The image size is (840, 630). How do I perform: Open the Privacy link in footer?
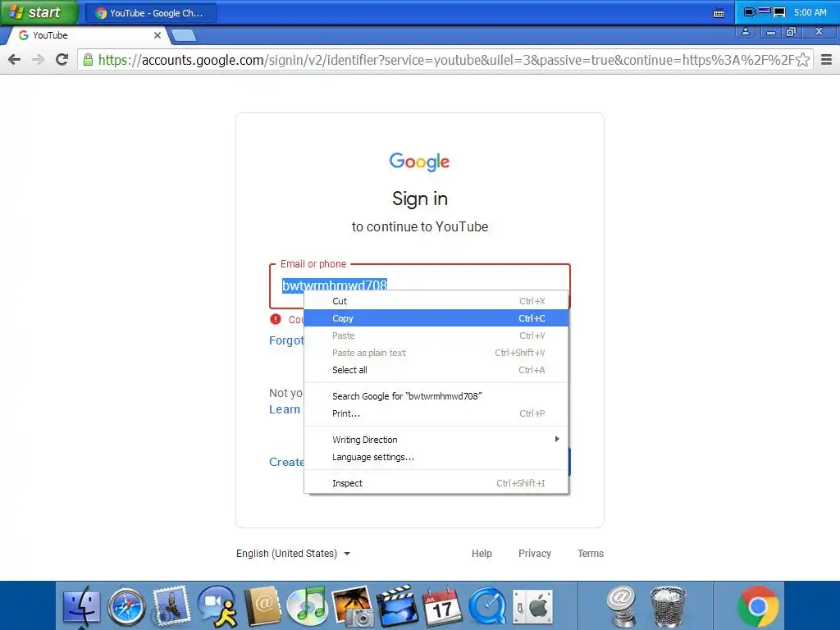click(535, 554)
